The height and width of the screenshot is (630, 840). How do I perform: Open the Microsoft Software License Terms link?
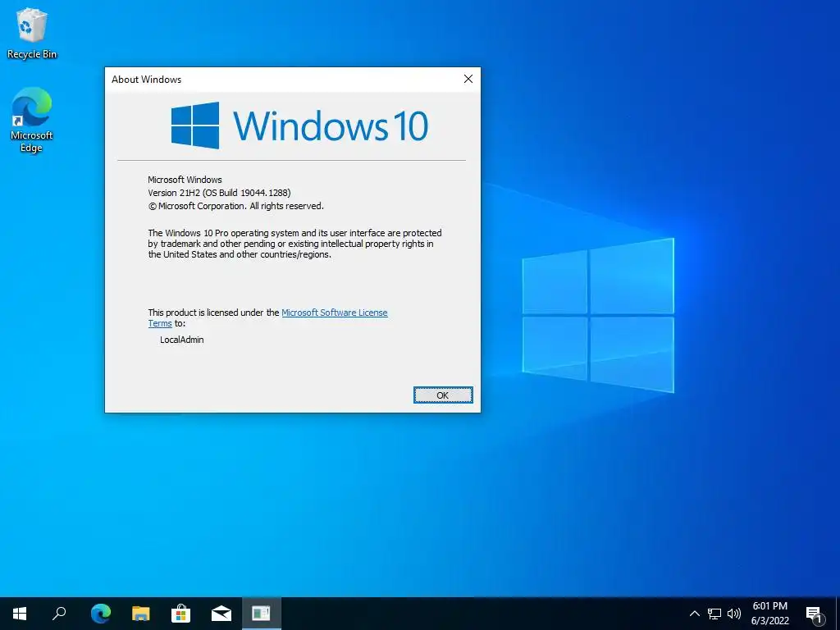[x=335, y=313]
